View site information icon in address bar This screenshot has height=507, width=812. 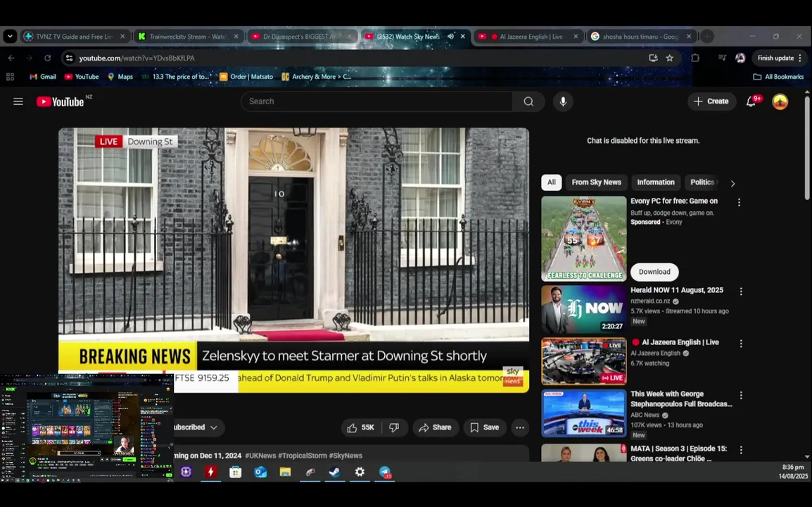pyautogui.click(x=69, y=58)
